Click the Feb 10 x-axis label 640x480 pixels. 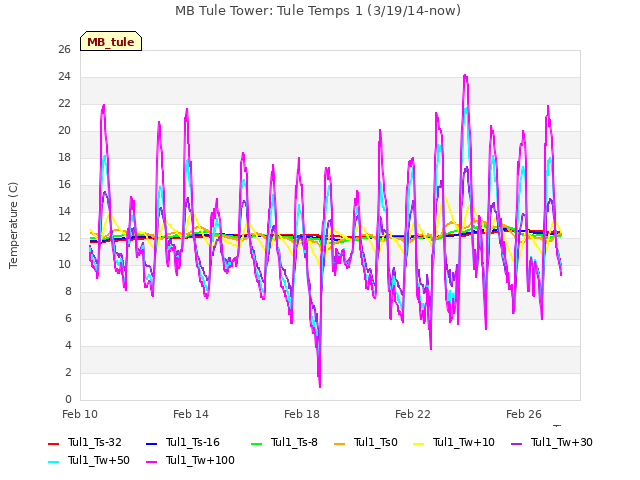coord(80,414)
